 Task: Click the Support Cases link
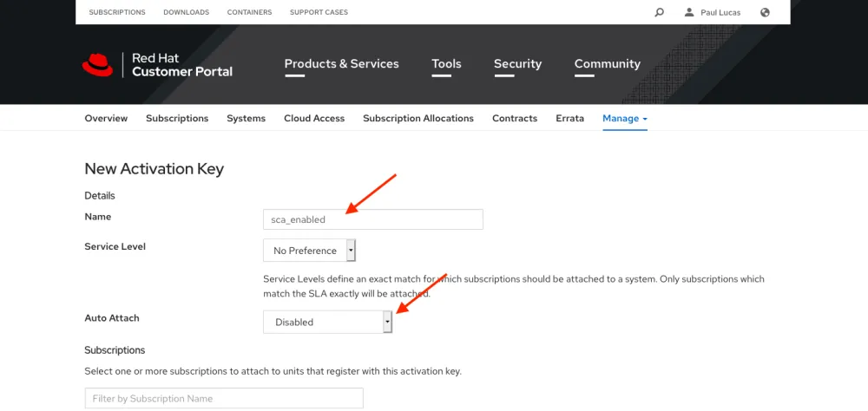tap(319, 12)
